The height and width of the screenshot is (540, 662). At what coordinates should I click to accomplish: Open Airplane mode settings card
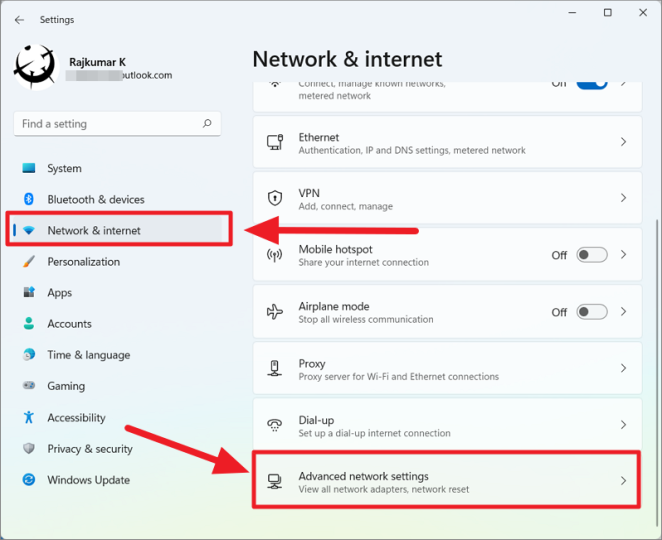[x=447, y=312]
